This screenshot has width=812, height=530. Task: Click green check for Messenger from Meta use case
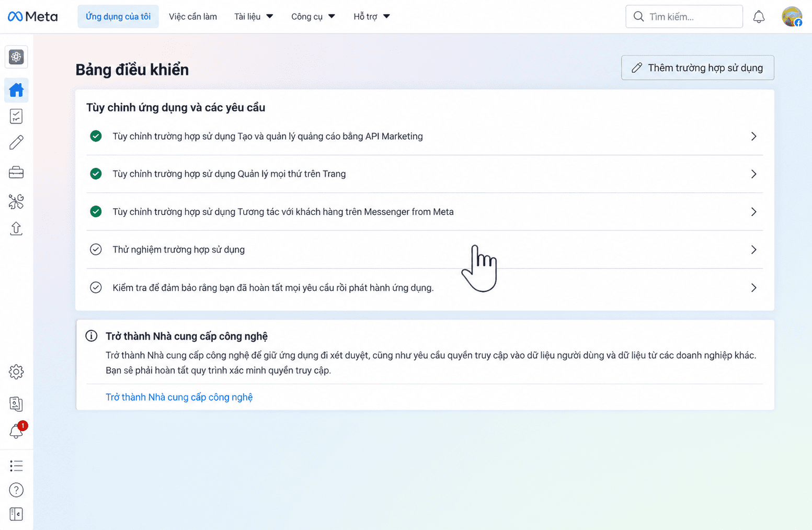coord(96,211)
